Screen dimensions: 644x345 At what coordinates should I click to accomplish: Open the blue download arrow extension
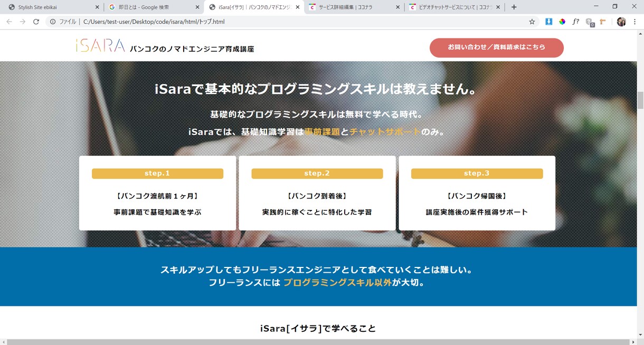click(x=548, y=22)
